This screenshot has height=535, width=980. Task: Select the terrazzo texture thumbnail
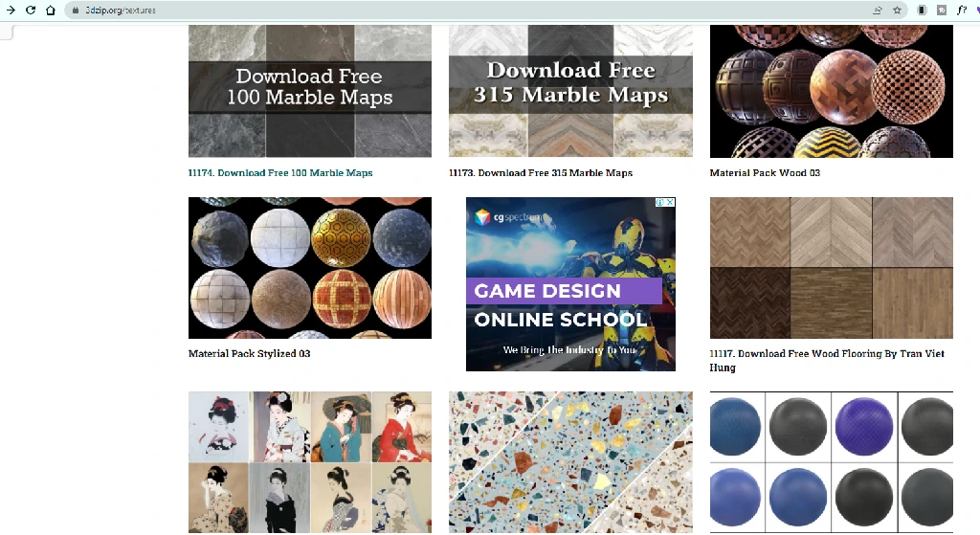coord(570,461)
